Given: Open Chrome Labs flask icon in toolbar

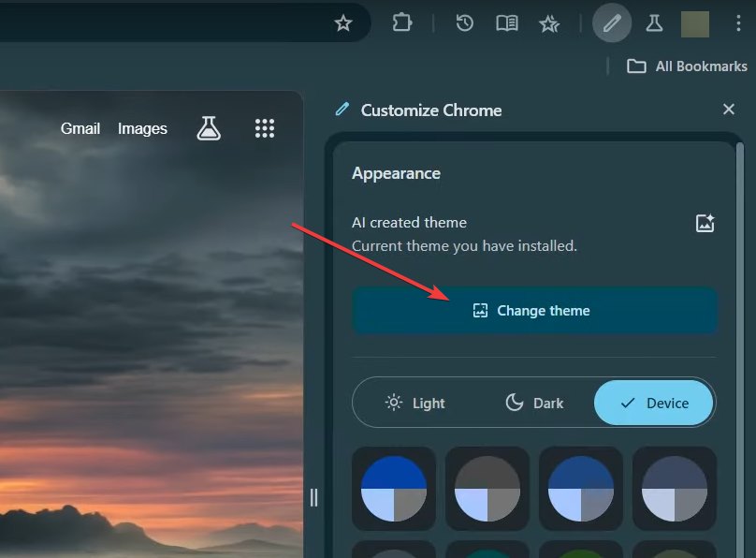Looking at the screenshot, I should point(654,22).
